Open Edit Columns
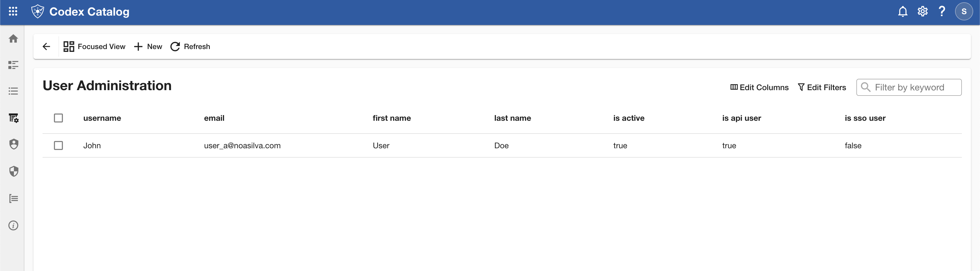The image size is (980, 271). pyautogui.click(x=759, y=87)
